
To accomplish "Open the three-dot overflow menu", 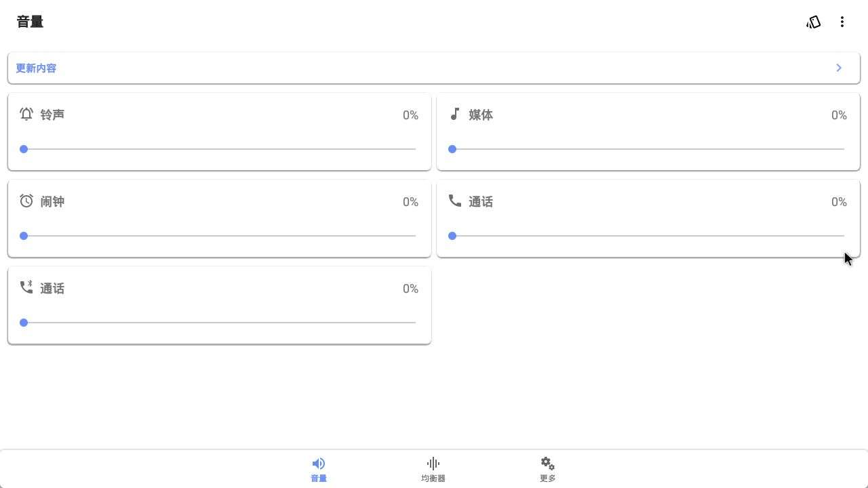I will [842, 22].
